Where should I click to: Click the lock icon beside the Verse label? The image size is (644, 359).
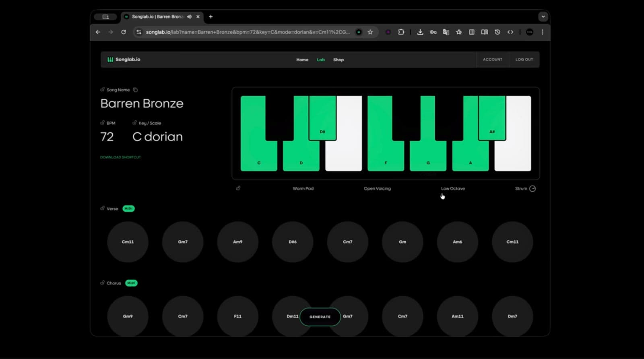pyautogui.click(x=103, y=208)
